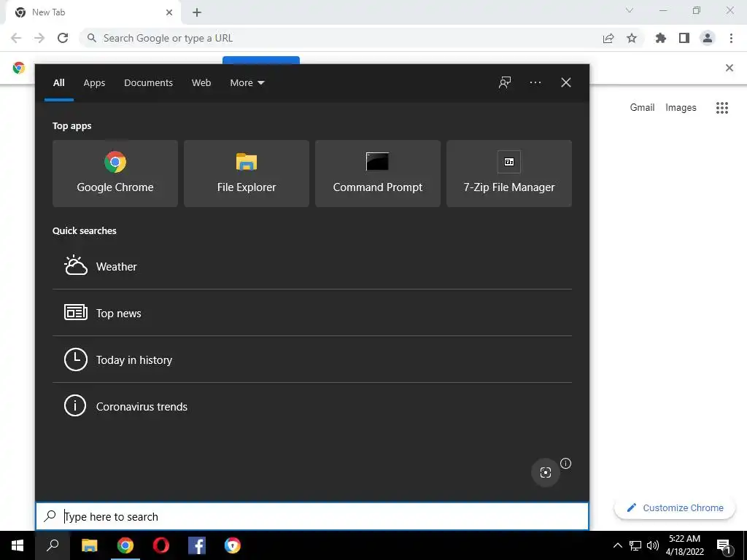This screenshot has height=560, width=747.
Task: Click the volume speaker icon in tray
Action: point(653,545)
